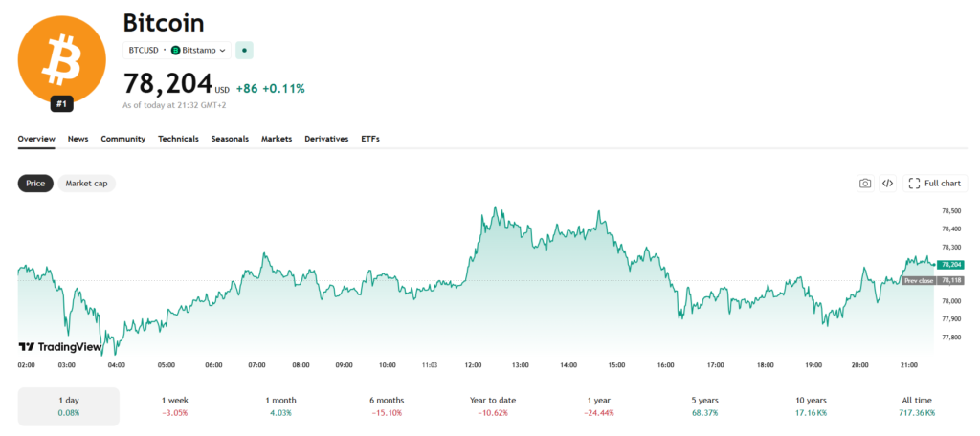This screenshot has width=980, height=436.
Task: Select the Price chart toggle
Action: point(35,184)
